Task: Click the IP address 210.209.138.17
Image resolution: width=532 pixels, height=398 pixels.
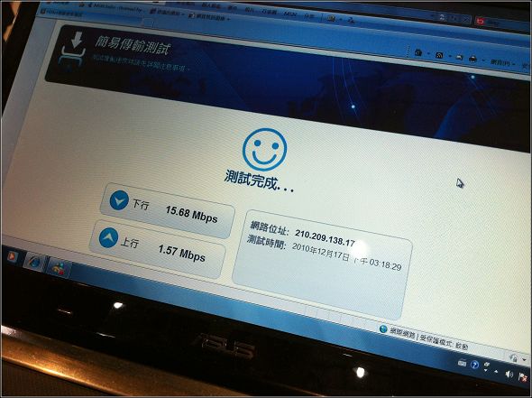Action: (x=325, y=238)
